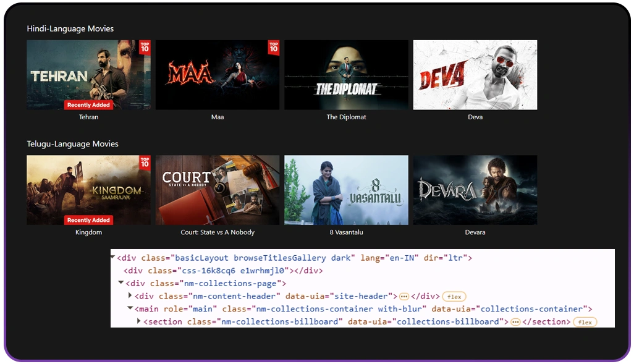Image resolution: width=634 pixels, height=364 pixels.
Task: Expand the nm-content-header div node
Action: click(x=130, y=296)
